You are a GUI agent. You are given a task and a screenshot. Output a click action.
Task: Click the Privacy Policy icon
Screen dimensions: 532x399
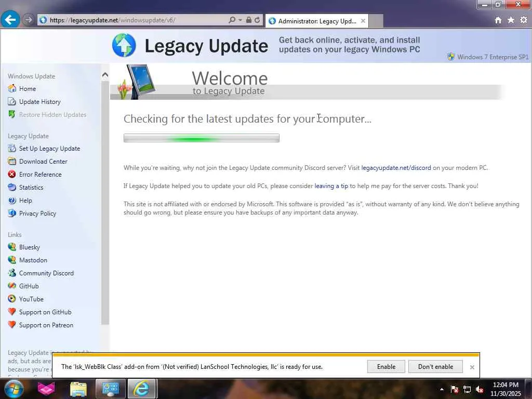(12, 213)
